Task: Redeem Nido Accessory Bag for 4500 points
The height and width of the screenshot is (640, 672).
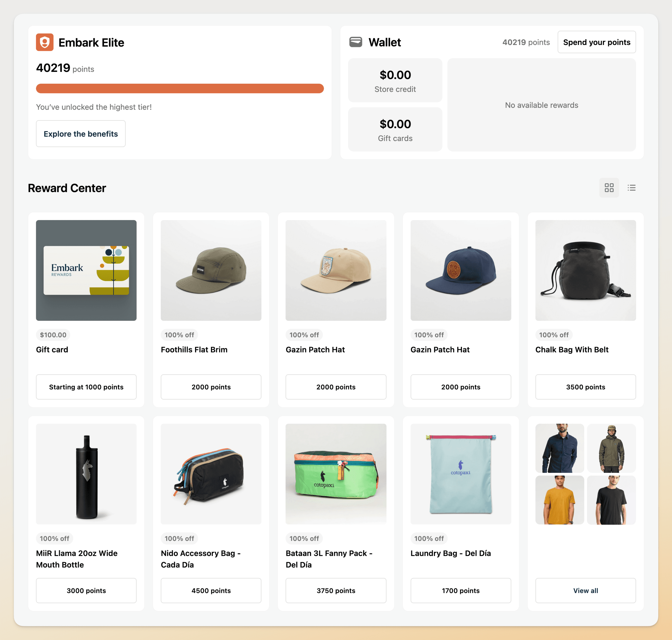Action: [x=211, y=591]
